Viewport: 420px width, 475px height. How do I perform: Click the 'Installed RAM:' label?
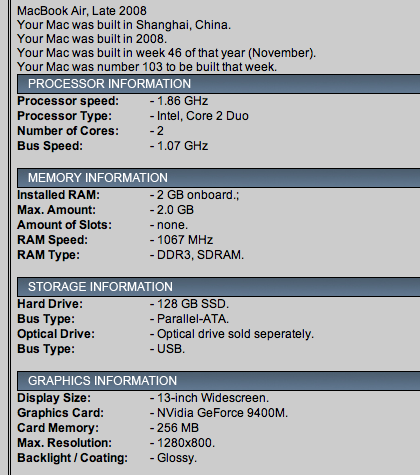[59, 195]
